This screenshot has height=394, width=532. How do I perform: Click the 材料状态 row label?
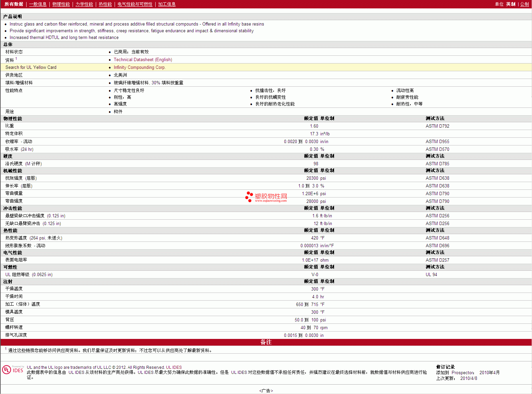[x=14, y=52]
